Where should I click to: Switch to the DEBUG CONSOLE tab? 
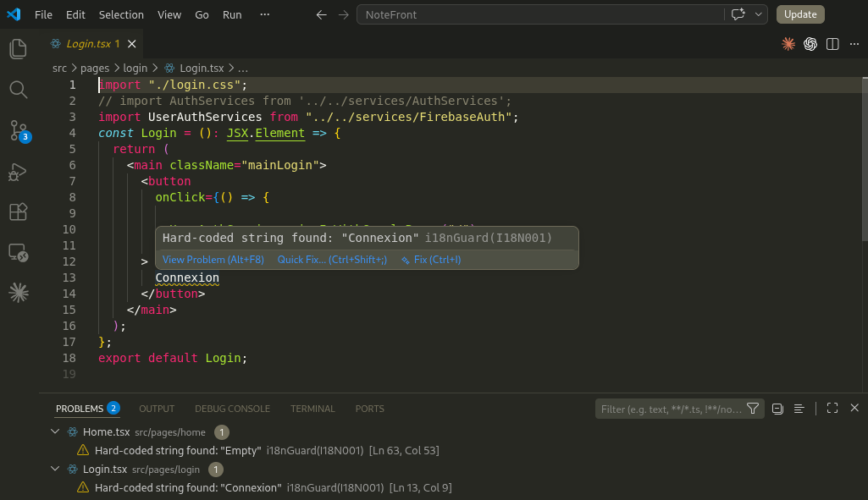(x=233, y=409)
